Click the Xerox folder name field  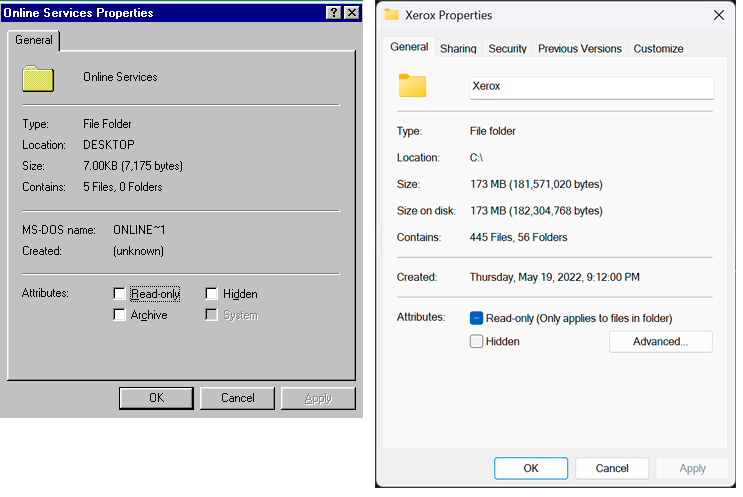click(x=592, y=87)
